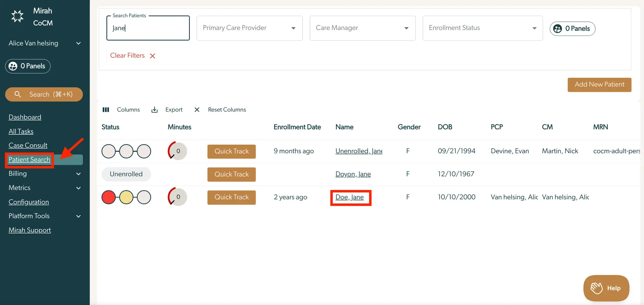Click the yellow status circle for Doe, Jane
Viewport: 644px width, 305px height.
pos(126,197)
